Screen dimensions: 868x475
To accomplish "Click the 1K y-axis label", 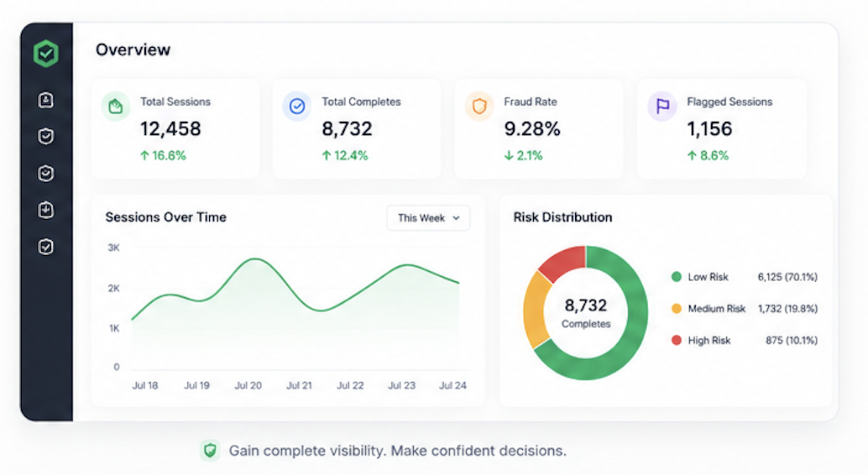I will pos(114,328).
